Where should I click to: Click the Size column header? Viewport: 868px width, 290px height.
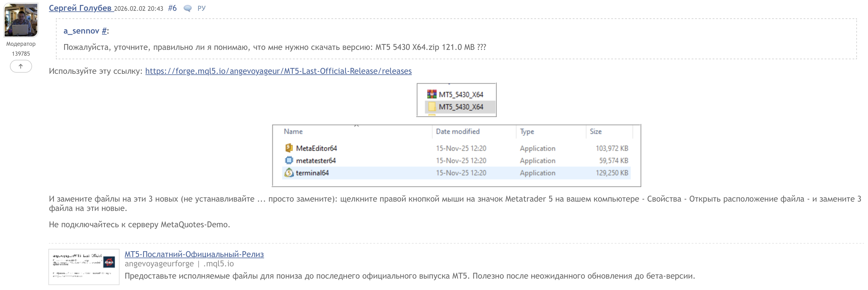tap(595, 132)
